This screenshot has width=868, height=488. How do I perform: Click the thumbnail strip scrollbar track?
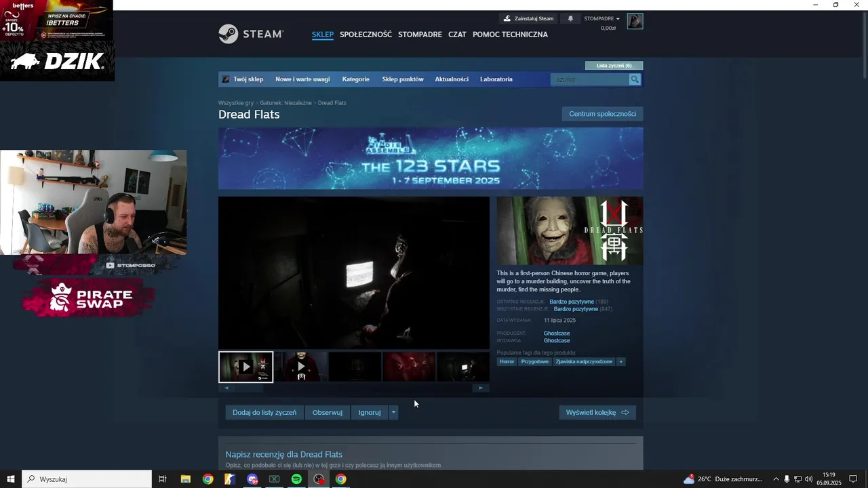click(354, 388)
